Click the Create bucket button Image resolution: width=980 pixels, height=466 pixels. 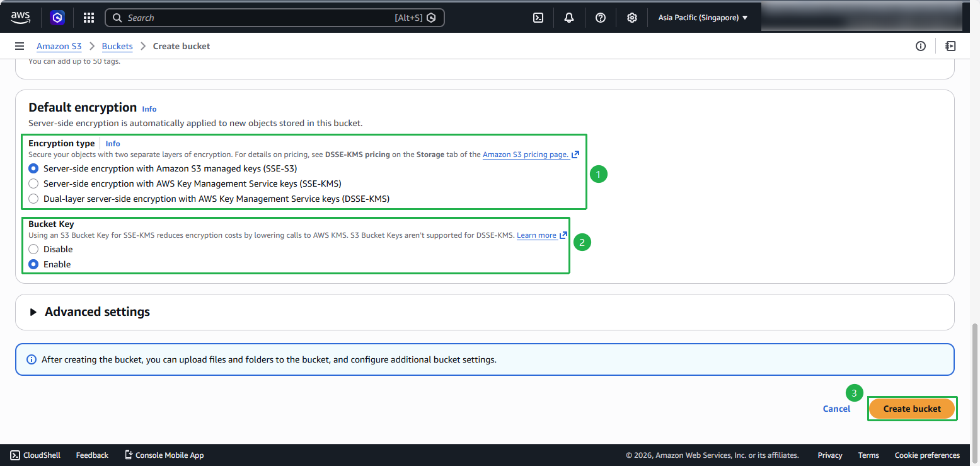click(912, 409)
